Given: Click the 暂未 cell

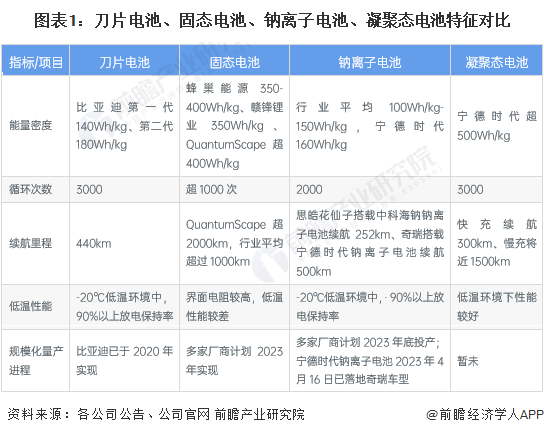Looking at the screenshot, I should (x=496, y=361).
